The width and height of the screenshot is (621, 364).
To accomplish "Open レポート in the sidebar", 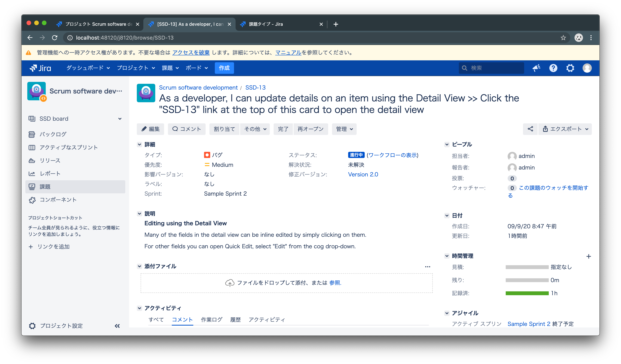I will pos(75,174).
